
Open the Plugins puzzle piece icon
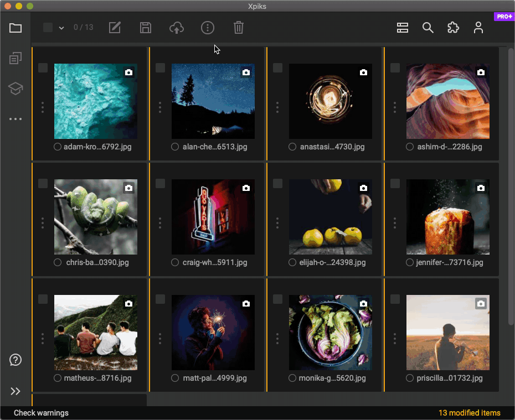click(453, 28)
